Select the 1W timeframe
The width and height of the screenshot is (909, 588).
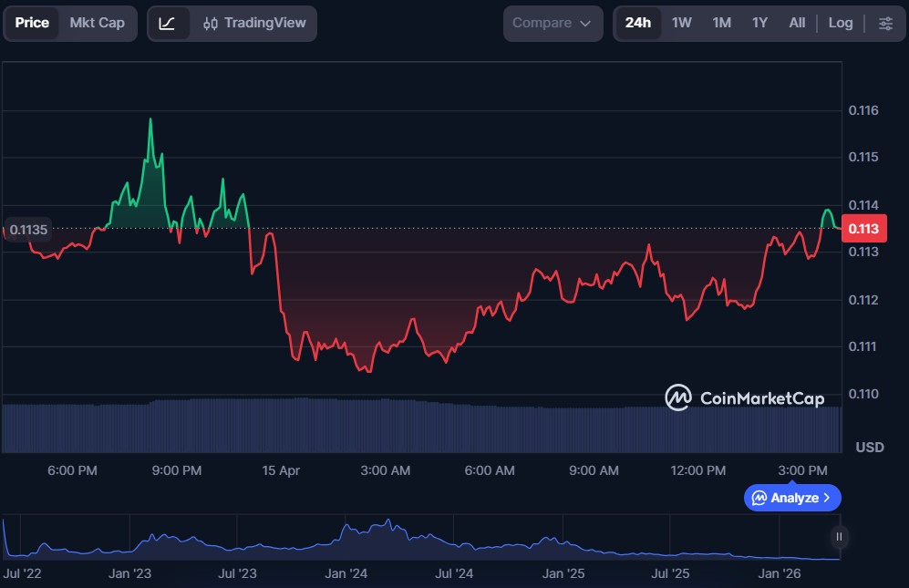(682, 23)
